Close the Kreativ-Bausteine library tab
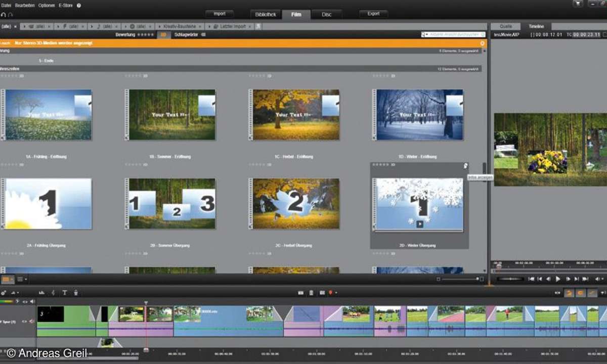The width and height of the screenshot is (607, 364). (x=200, y=26)
